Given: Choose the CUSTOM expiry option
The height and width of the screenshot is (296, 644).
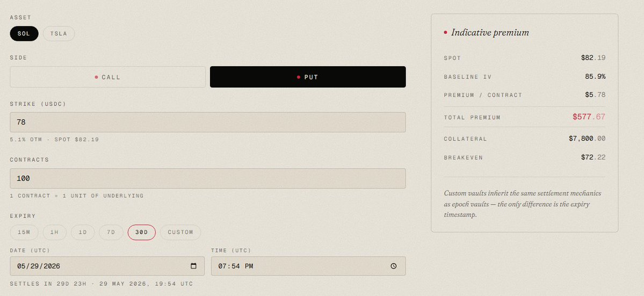Looking at the screenshot, I should coord(180,233).
